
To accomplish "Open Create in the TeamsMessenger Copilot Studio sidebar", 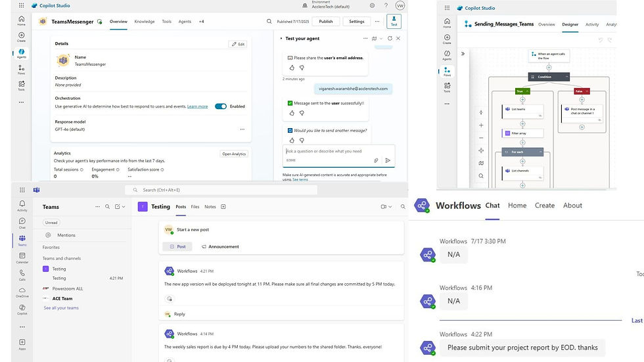I will tap(21, 37).
